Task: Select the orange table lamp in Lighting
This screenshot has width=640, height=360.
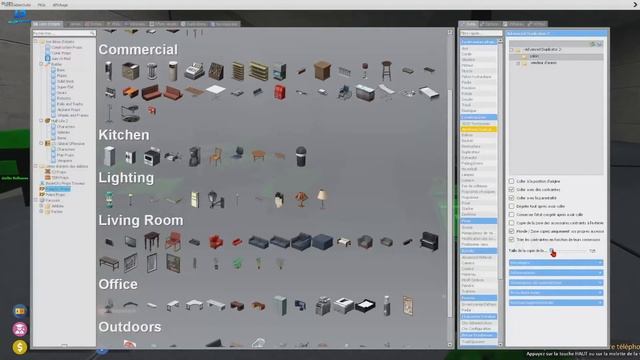Action: (301, 200)
